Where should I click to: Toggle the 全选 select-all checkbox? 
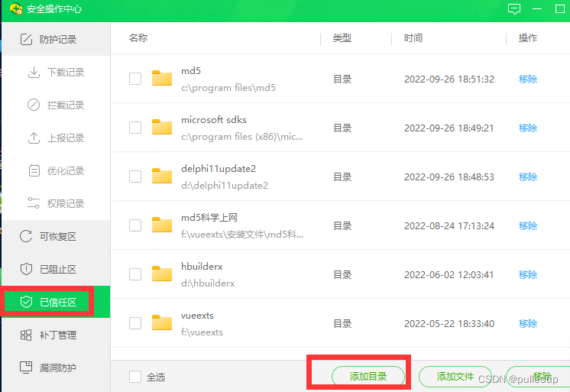click(x=135, y=377)
